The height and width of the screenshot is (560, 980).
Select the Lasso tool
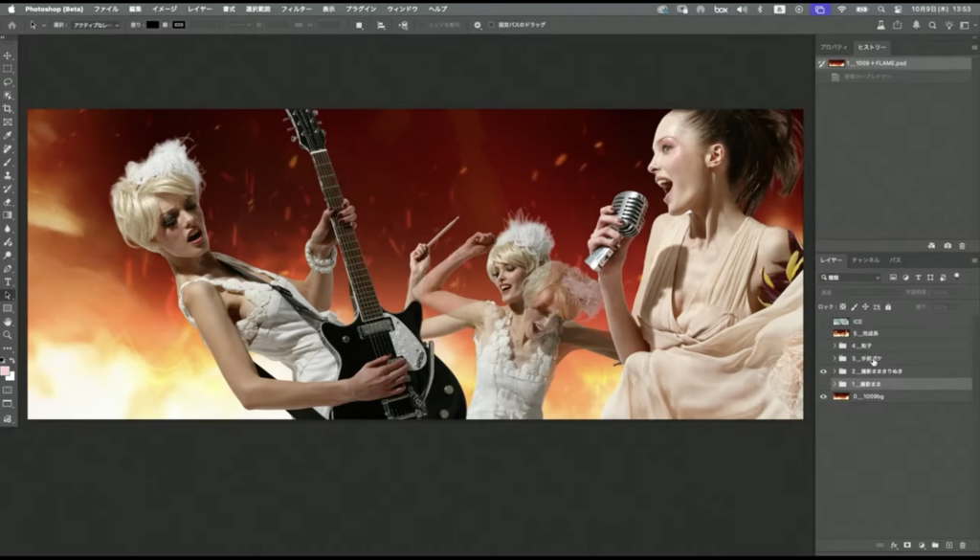pyautogui.click(x=8, y=82)
